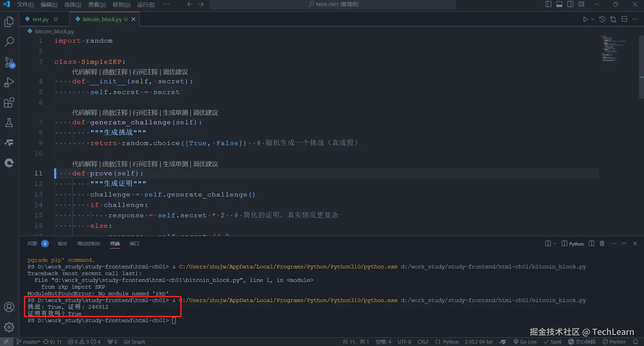This screenshot has width=644, height=346.
Task: Go back with the left arrow
Action: (190, 4)
